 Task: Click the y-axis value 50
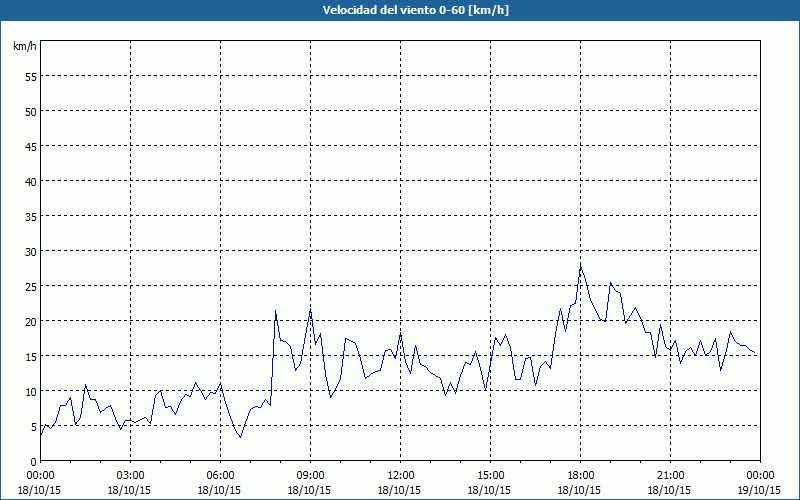[31, 112]
